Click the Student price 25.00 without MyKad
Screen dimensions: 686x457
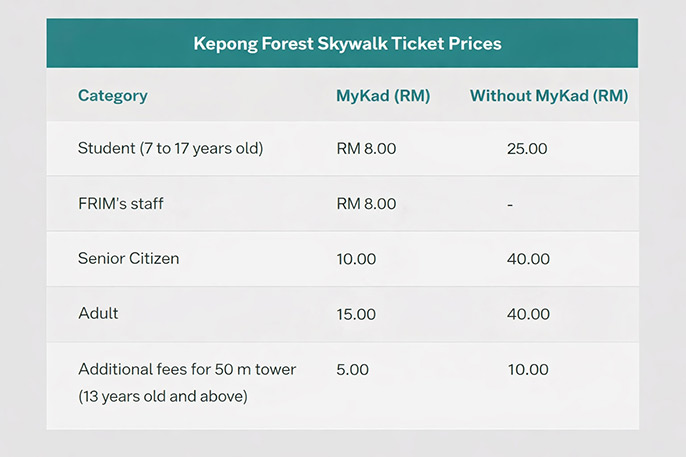point(528,149)
